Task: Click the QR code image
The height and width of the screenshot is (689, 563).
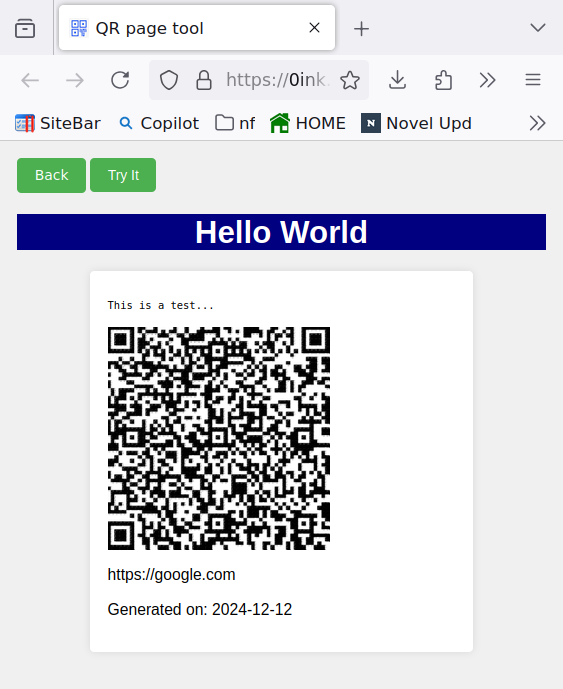Action: (x=219, y=438)
